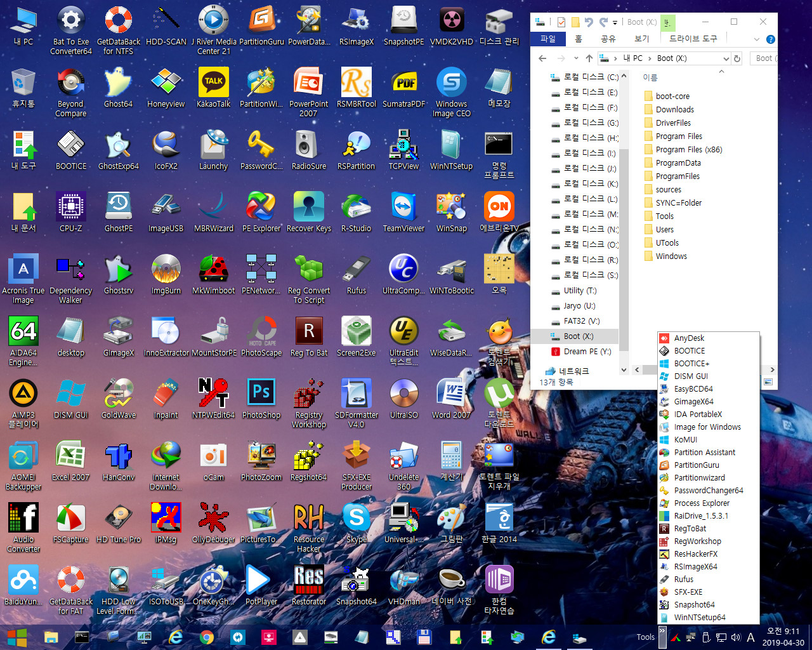Switch to the 공유 ribbon tab
The height and width of the screenshot is (650, 812).
pos(608,39)
